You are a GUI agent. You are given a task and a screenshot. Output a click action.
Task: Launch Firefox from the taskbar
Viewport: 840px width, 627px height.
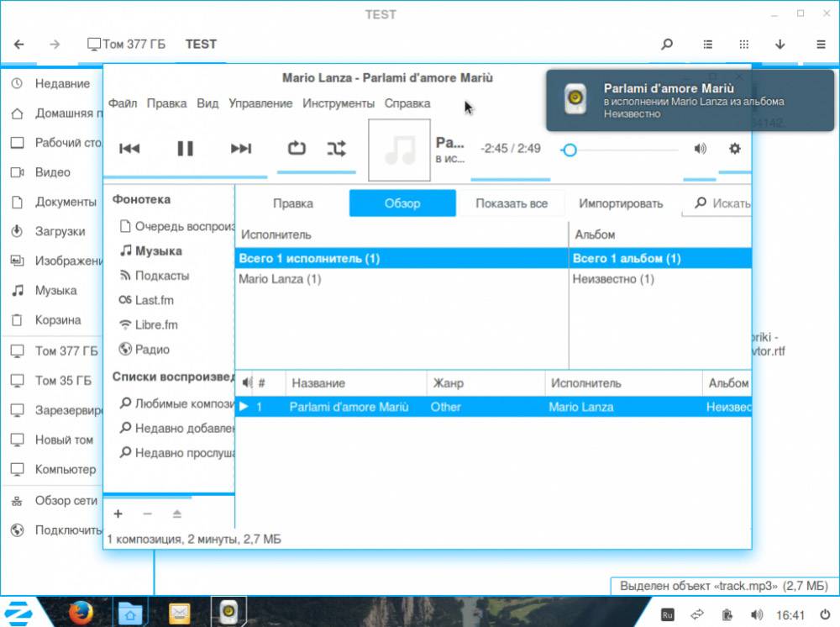click(x=81, y=613)
